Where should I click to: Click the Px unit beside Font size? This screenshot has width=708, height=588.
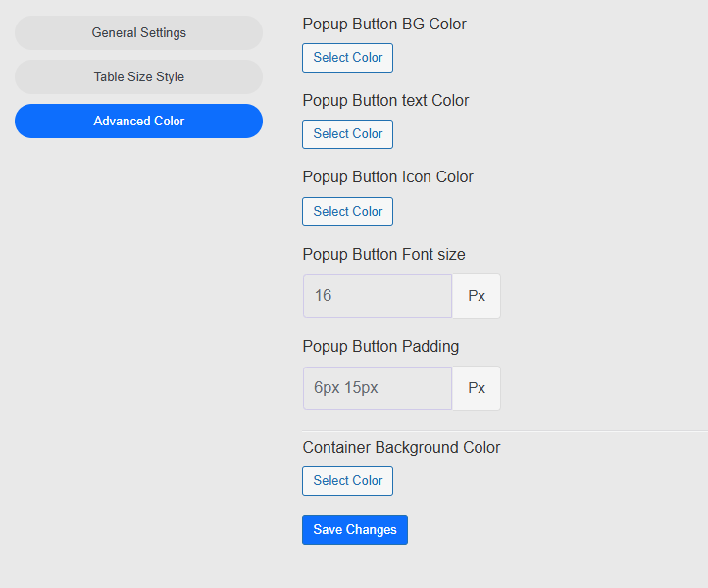(x=477, y=296)
